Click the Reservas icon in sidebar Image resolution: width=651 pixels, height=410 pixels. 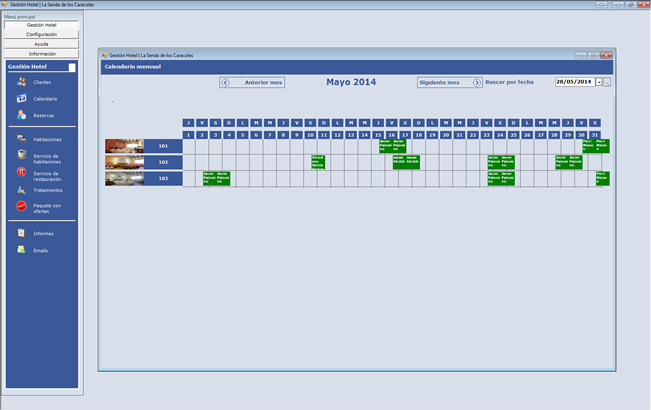(22, 115)
